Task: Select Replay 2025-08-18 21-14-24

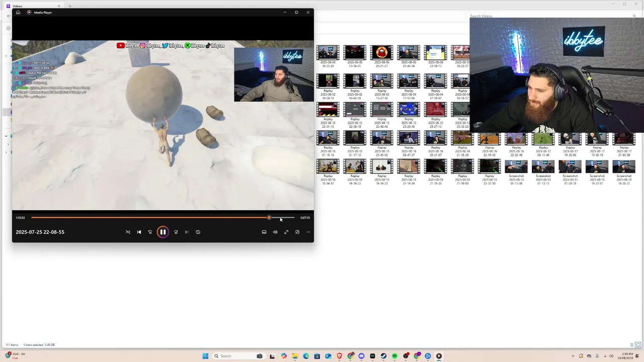Action: pyautogui.click(x=409, y=172)
